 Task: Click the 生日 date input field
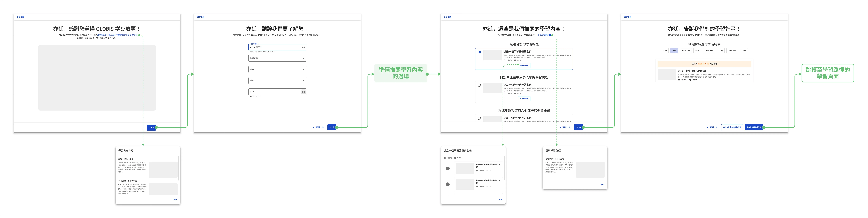coord(277,92)
